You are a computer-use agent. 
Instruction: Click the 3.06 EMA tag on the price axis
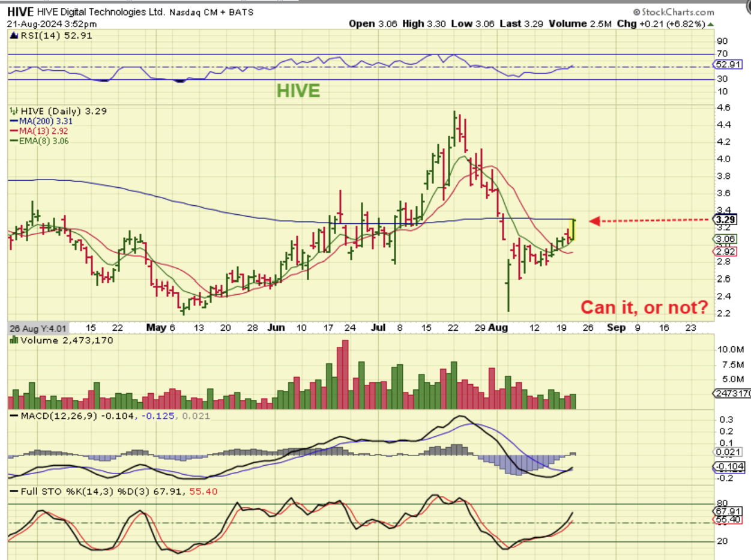(x=726, y=238)
